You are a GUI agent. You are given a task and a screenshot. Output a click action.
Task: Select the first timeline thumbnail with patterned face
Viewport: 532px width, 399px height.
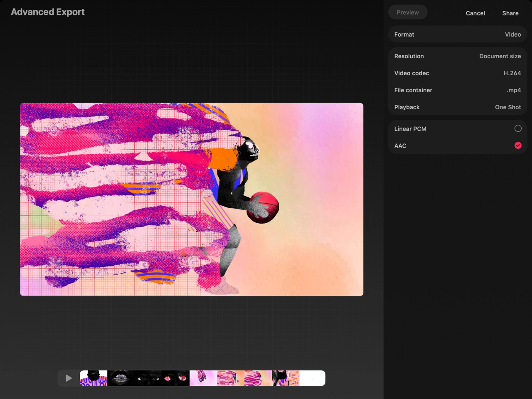(93, 378)
